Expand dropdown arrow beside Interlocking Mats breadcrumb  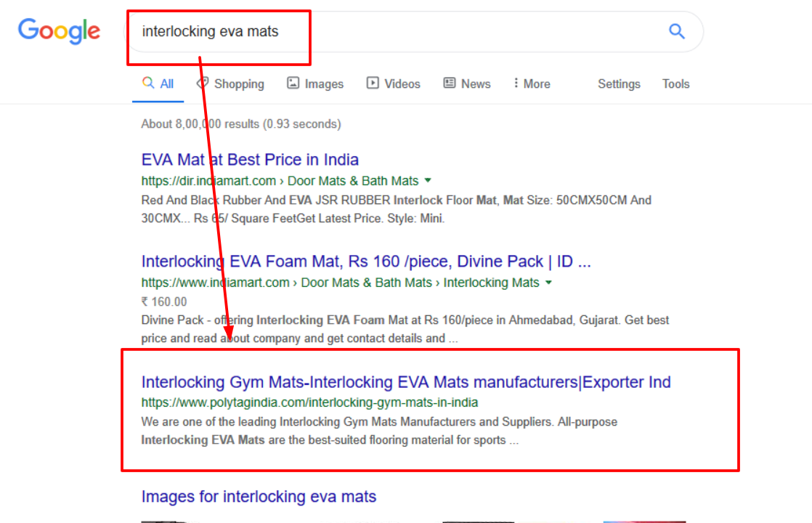pos(548,283)
